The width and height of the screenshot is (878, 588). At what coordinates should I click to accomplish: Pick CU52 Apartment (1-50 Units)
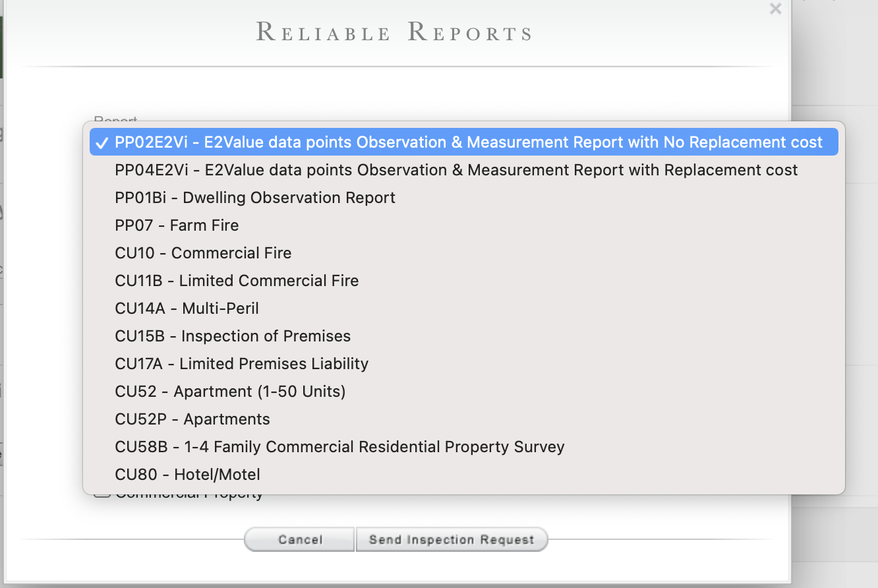[463, 392]
